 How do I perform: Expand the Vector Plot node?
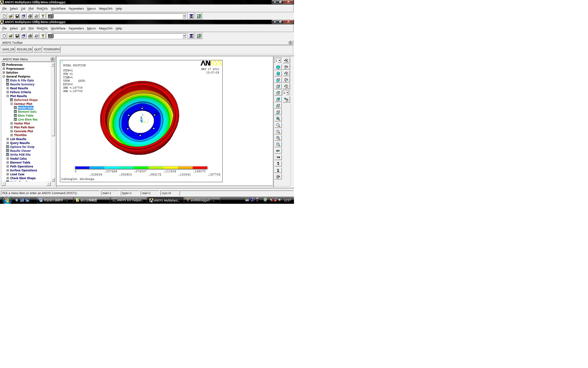pos(12,124)
